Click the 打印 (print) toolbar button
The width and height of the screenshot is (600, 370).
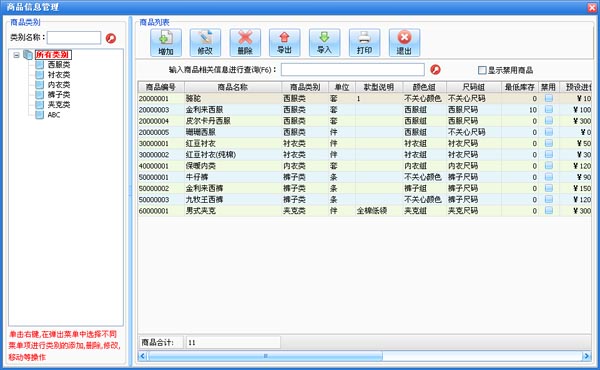(364, 42)
